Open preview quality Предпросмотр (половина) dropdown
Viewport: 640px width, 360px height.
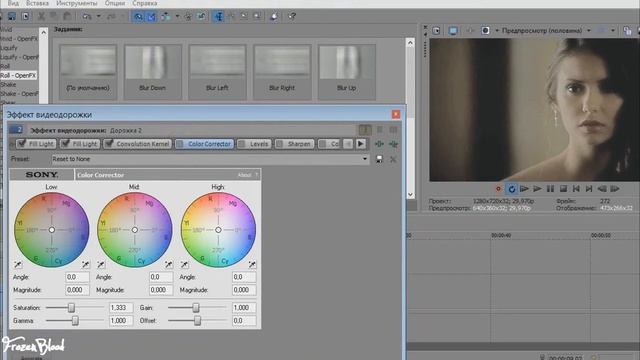point(589,30)
